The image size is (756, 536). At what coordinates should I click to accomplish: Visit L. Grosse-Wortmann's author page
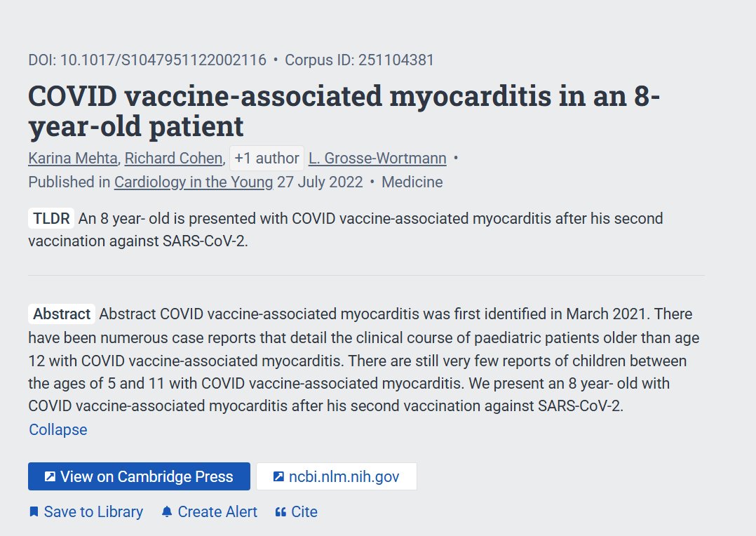pos(377,159)
